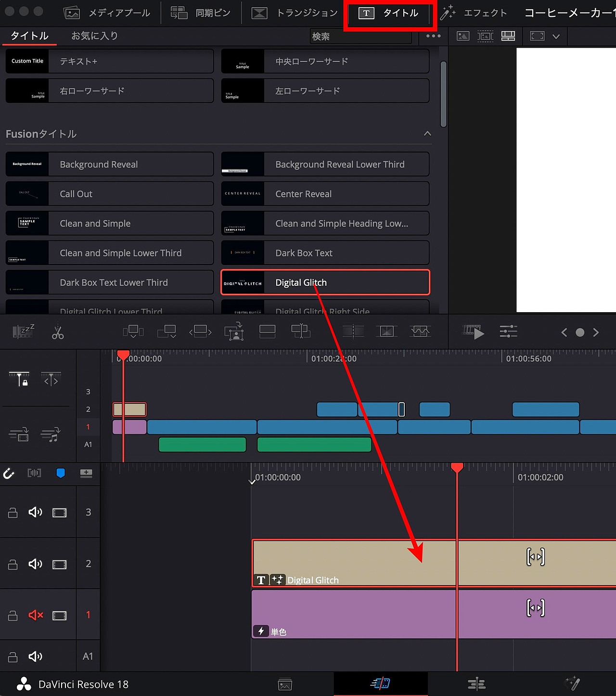Open the Edit page icon

tap(476, 684)
